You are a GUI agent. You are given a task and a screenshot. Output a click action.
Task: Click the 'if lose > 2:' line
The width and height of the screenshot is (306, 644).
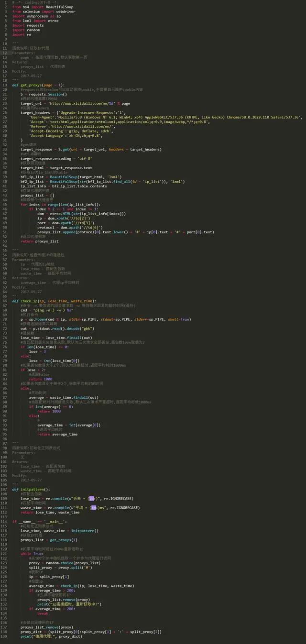pyautogui.click(x=33, y=370)
